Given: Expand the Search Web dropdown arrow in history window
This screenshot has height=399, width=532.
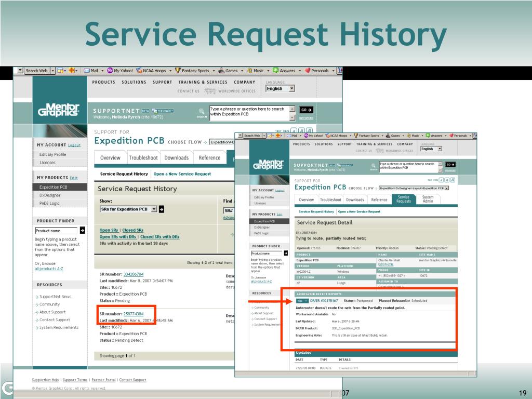Looking at the screenshot, I should coord(52,71).
